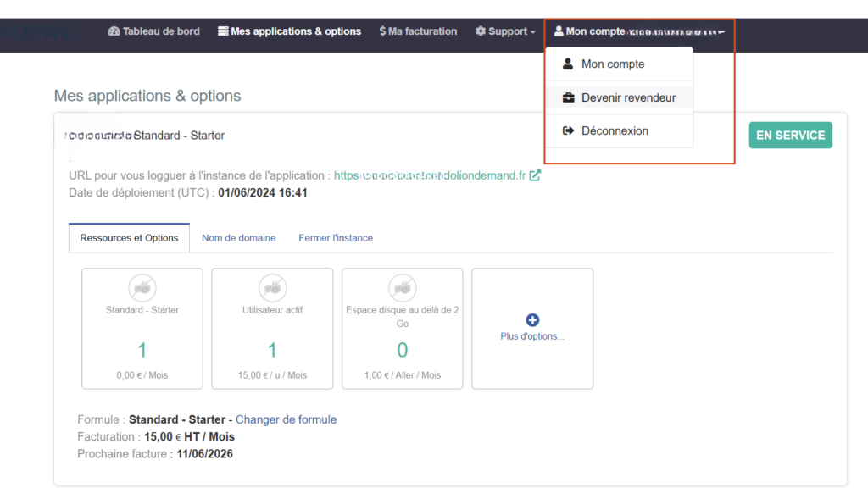Click the 15,00 € HT / Mois billing amount
The width and height of the screenshot is (868, 488).
(189, 436)
